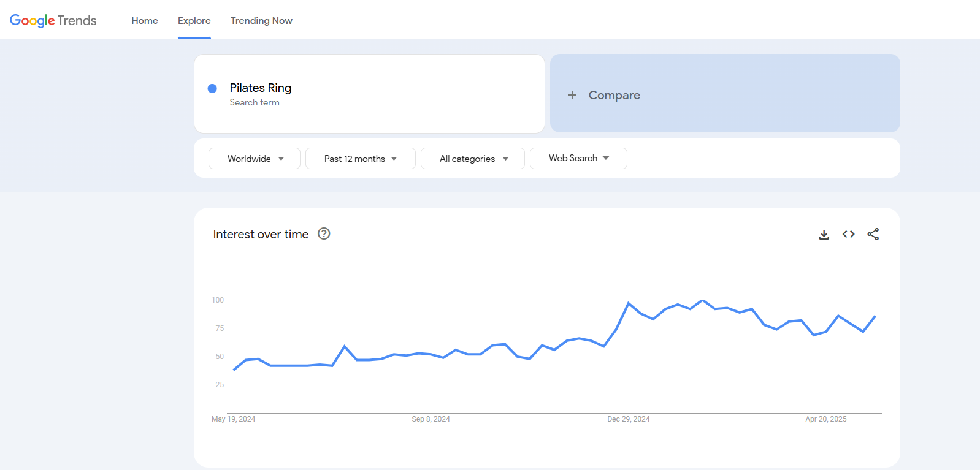The height and width of the screenshot is (470, 980).
Task: Click the Interest over time heading
Action: pyautogui.click(x=261, y=234)
